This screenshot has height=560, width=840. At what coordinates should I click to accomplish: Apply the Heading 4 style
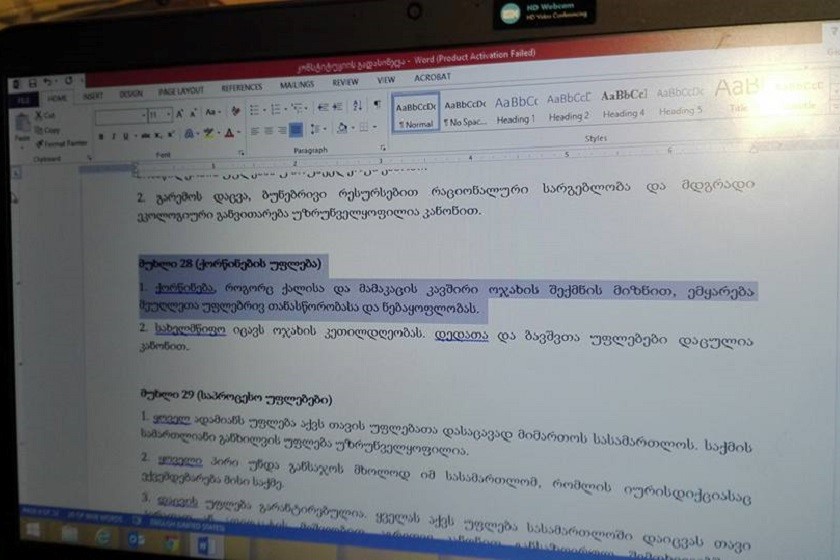click(624, 104)
